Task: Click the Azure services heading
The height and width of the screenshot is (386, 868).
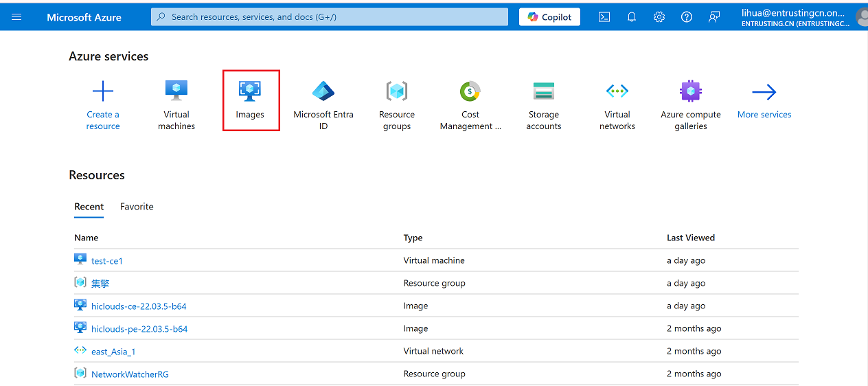Action: [108, 56]
